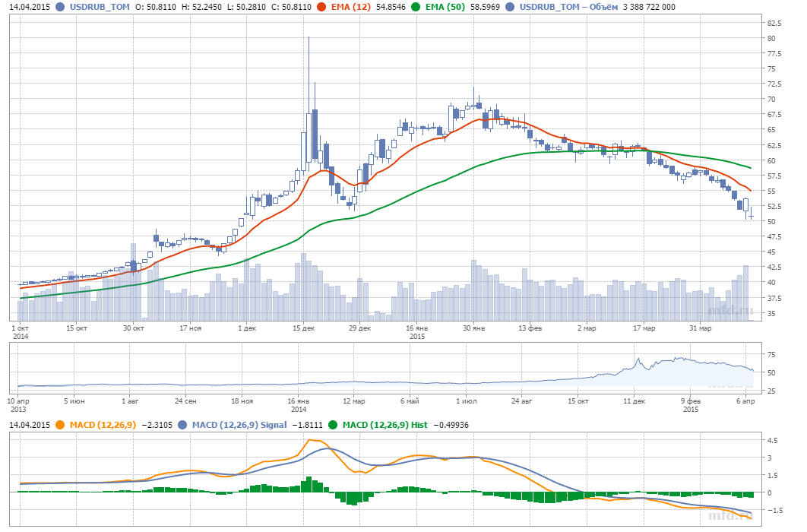Viewport: 807px width, 532px height.
Task: Click the 1 окт 2014 axis label
Action: point(21,332)
